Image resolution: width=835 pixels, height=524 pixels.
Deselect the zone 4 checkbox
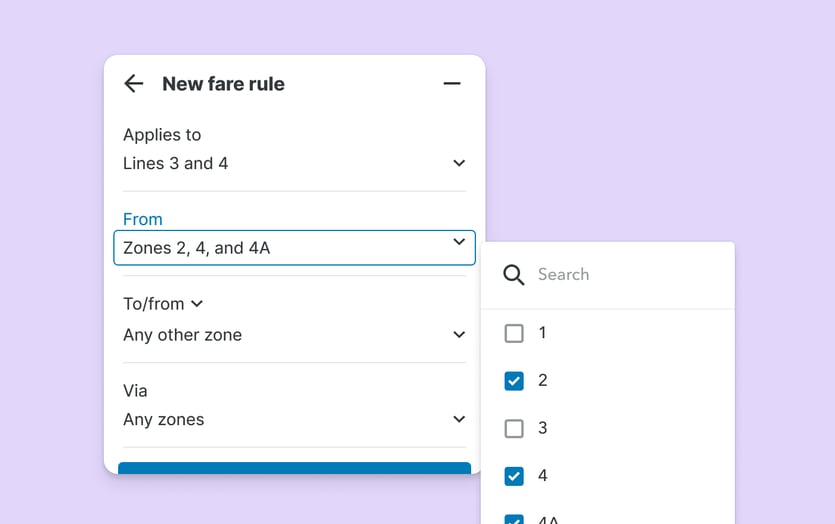514,476
